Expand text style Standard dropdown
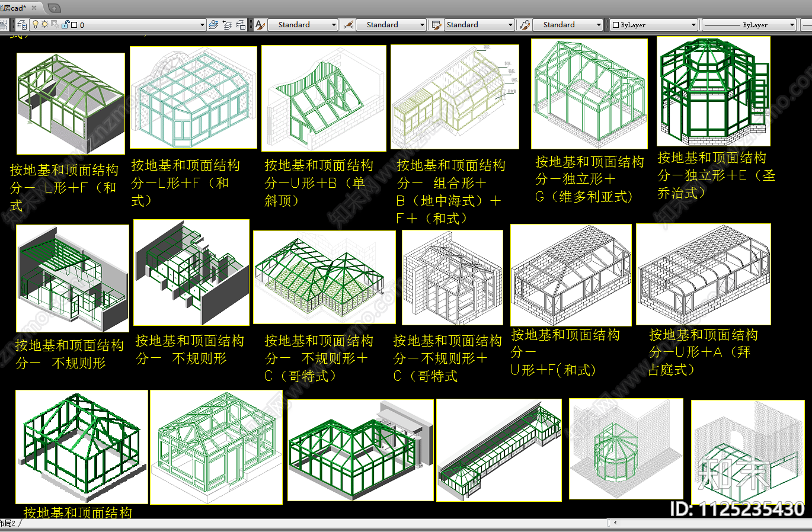Viewport: 812px width, 532px height. click(x=334, y=25)
